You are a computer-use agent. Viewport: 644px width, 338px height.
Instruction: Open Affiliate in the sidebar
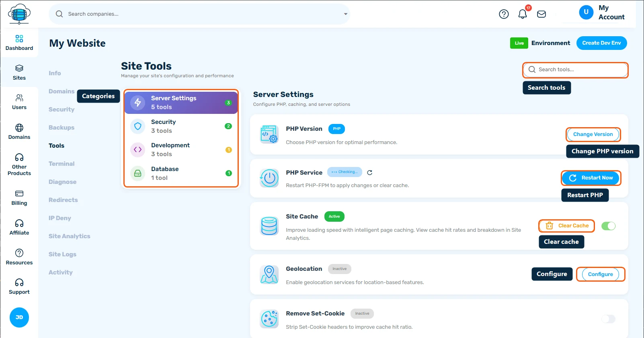(19, 227)
